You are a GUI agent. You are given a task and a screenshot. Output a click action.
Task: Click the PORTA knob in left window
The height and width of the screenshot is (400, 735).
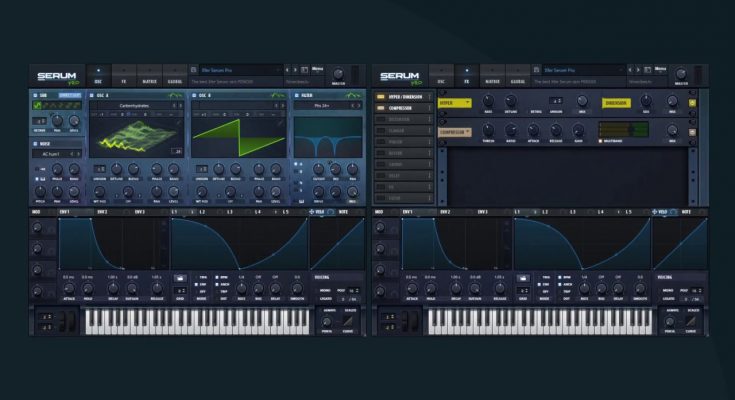[x=327, y=322]
